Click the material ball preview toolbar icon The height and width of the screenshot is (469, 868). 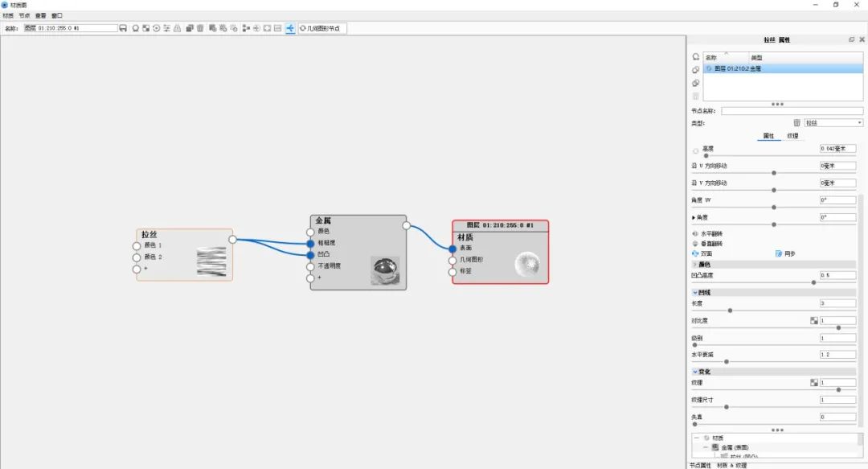135,28
